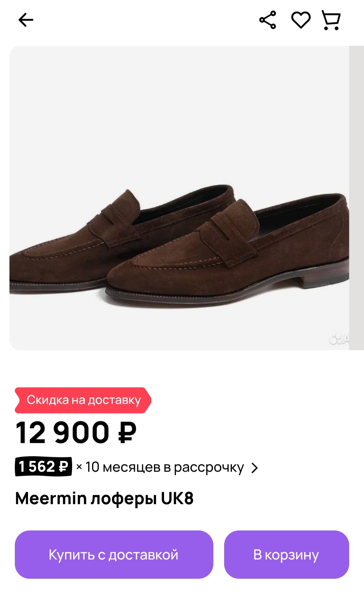Tap the back arrow
This screenshot has width=364, height=594.
(26, 20)
